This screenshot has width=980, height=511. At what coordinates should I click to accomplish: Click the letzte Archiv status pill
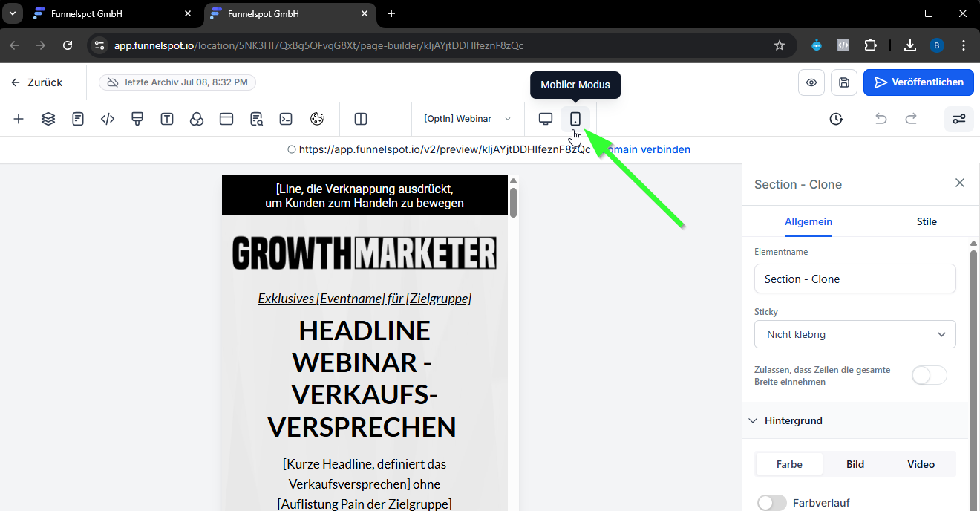click(x=177, y=82)
